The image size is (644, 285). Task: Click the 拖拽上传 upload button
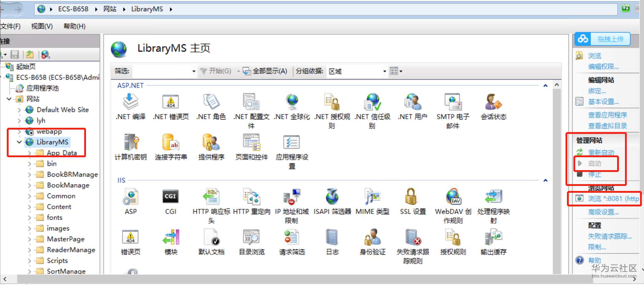pyautogui.click(x=602, y=39)
